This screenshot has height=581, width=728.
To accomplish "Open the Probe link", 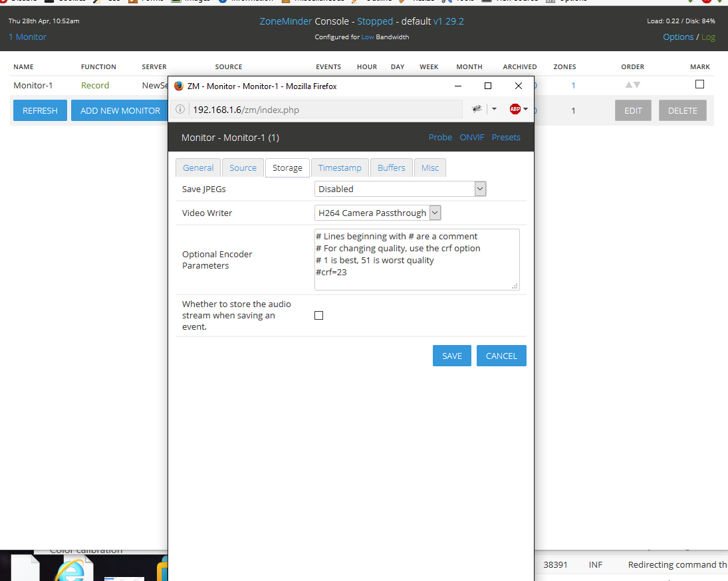I will click(x=440, y=138).
